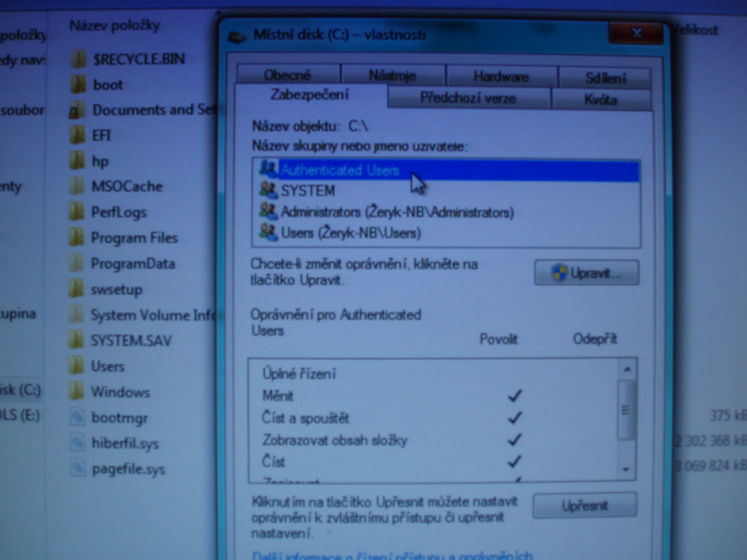This screenshot has width=747, height=560.
Task: Click the Upřesnit button
Action: 585,506
